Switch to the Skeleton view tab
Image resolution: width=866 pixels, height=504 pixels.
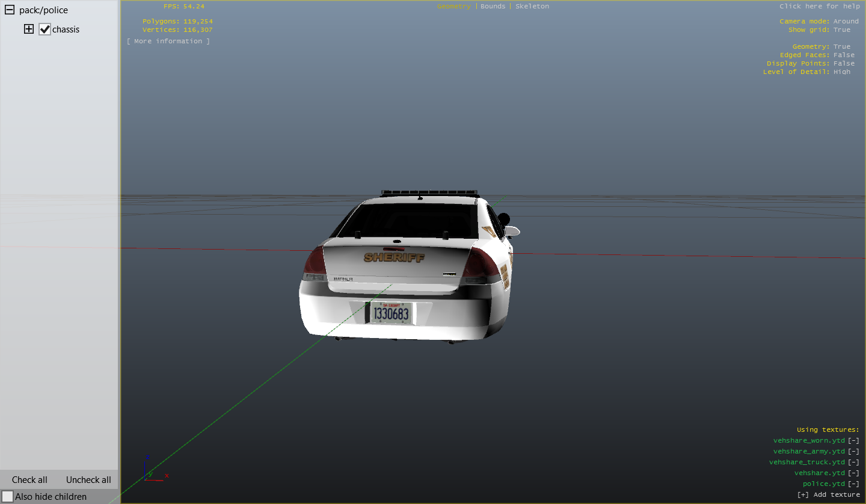click(x=532, y=6)
